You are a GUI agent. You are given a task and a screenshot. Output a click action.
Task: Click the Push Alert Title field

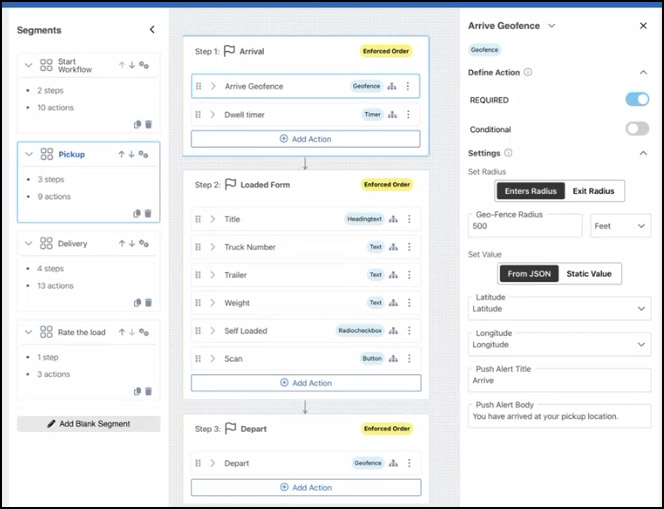click(559, 381)
